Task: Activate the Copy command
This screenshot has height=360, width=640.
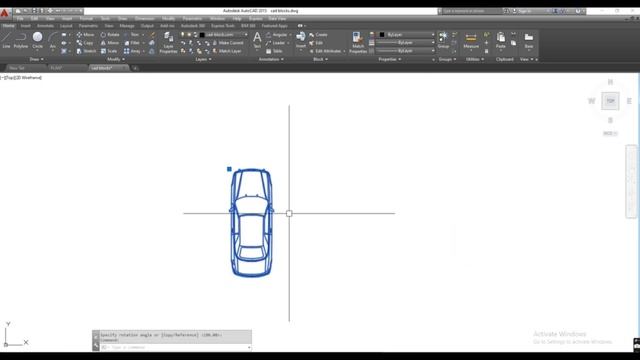Action: [85, 43]
